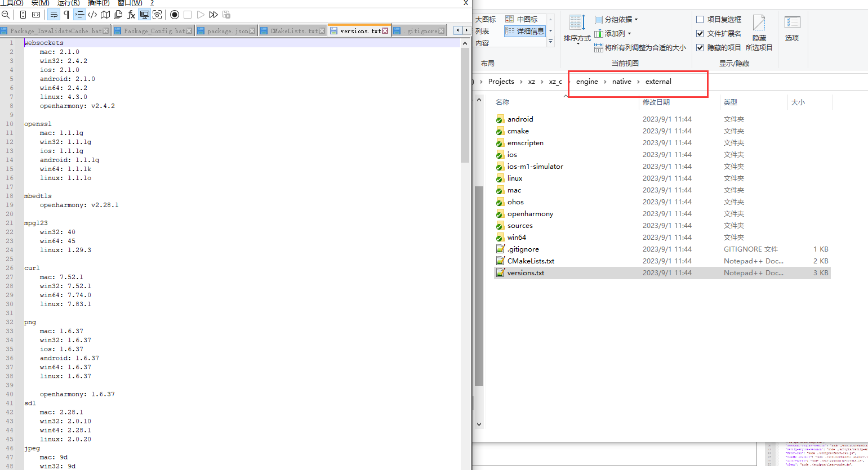
Task: Expand the chevron after Projects in breadcrumb
Action: (521, 82)
